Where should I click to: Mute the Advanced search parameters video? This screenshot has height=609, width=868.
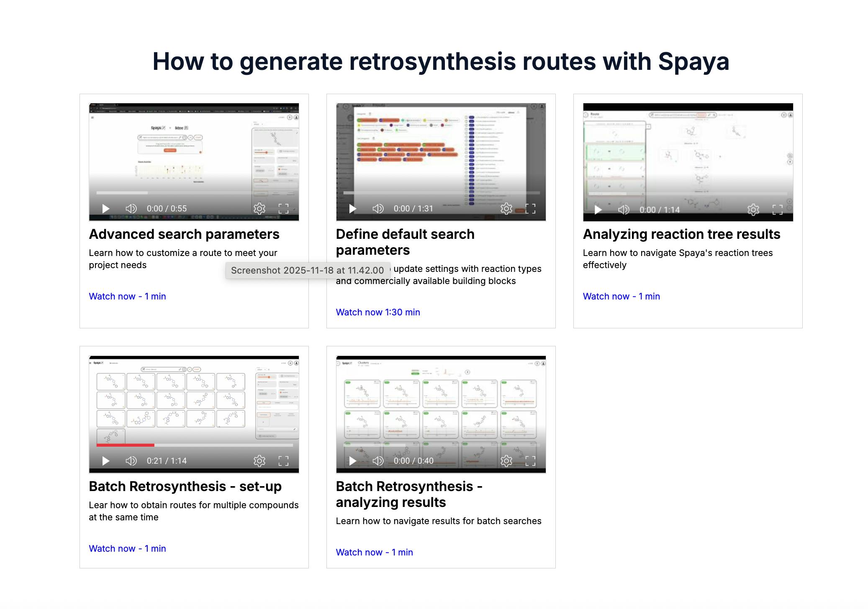131,209
